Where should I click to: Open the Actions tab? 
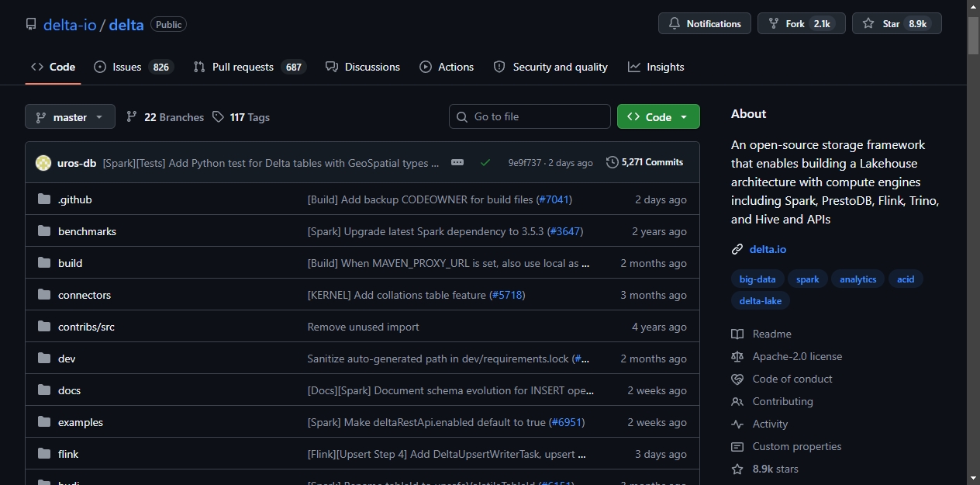447,67
